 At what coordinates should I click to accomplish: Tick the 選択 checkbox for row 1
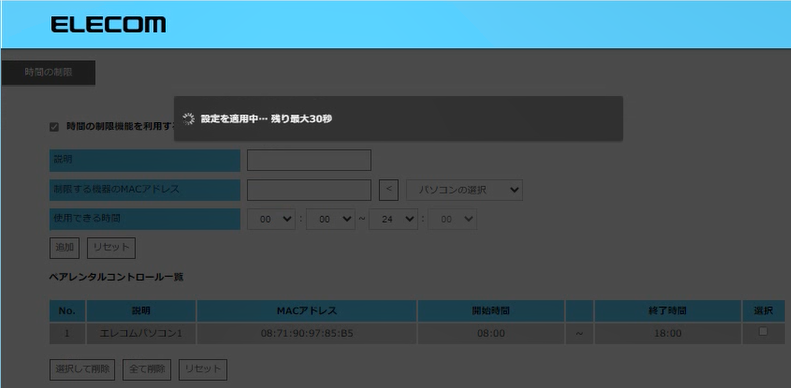point(763,331)
